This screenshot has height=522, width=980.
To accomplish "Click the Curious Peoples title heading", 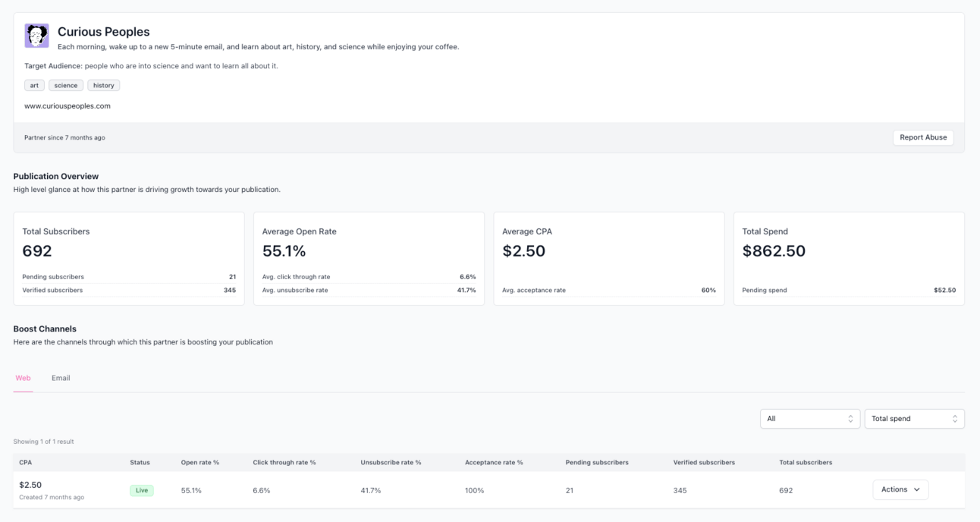I will coord(104,32).
